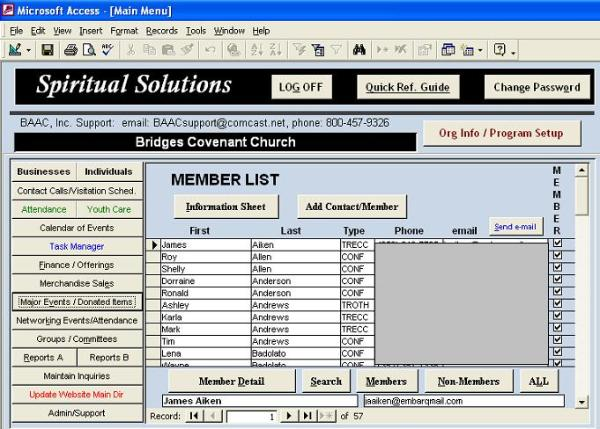The width and height of the screenshot is (600, 429).
Task: Select the James Aiken record selector arrow
Action: (x=154, y=245)
